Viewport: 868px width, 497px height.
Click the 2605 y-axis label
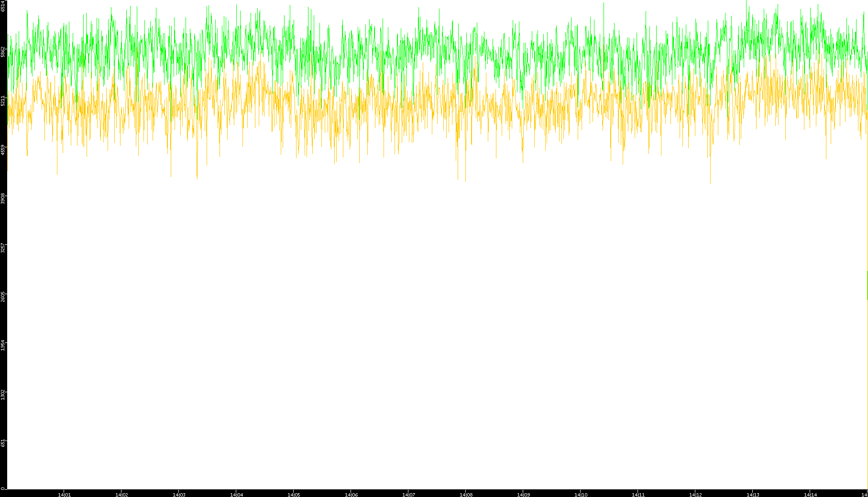[3, 296]
